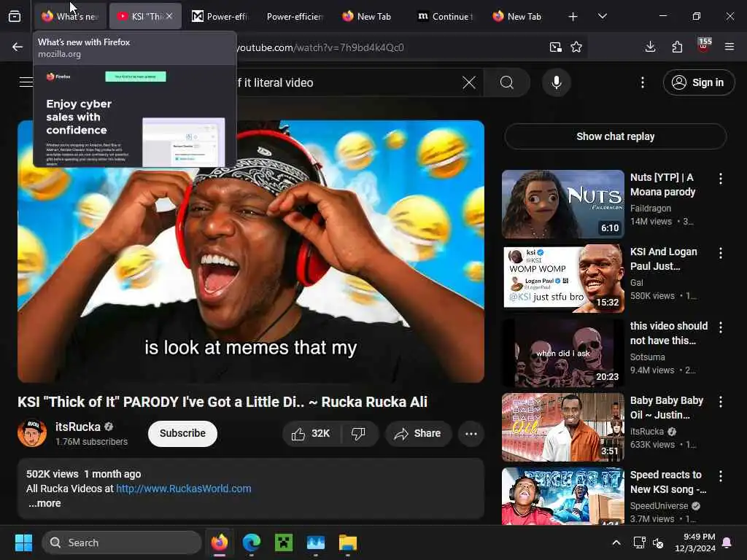This screenshot has width=747, height=560.
Task: Dislike this video
Action: point(359,433)
